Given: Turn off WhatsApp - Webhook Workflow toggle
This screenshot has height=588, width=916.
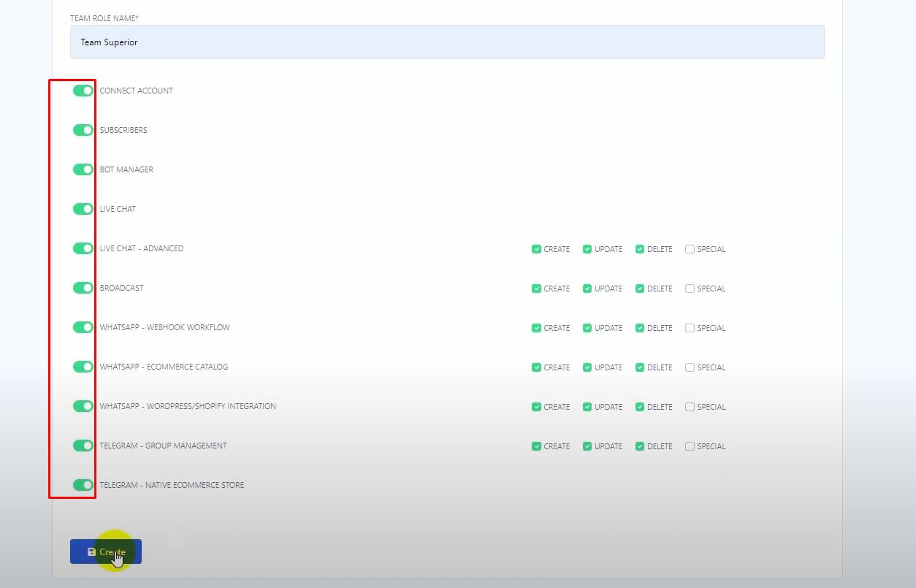Looking at the screenshot, I should tap(83, 327).
